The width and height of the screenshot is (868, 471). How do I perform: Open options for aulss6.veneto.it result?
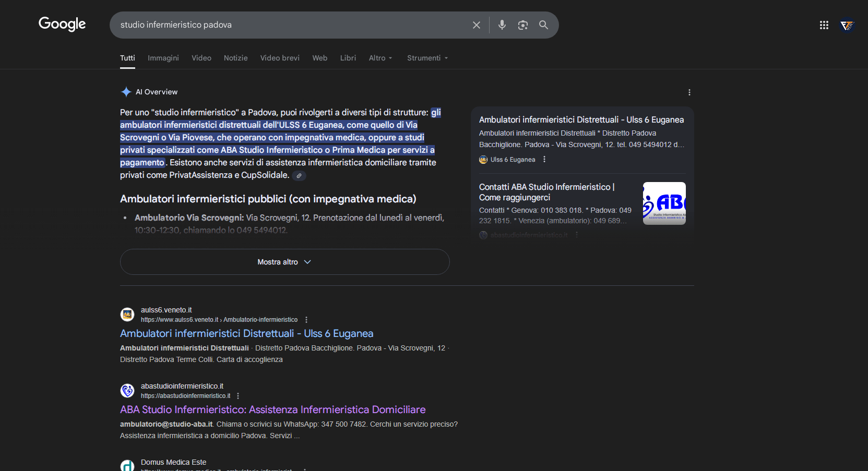point(306,320)
